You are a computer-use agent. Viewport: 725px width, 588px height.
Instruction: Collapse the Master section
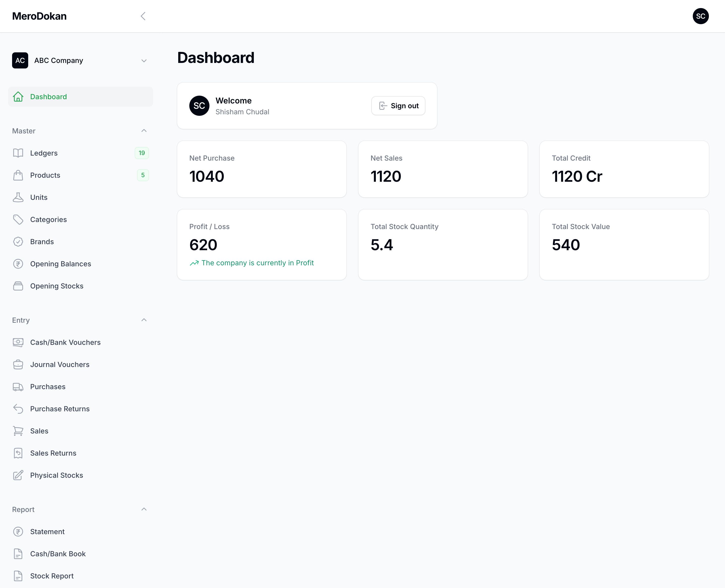click(x=144, y=131)
